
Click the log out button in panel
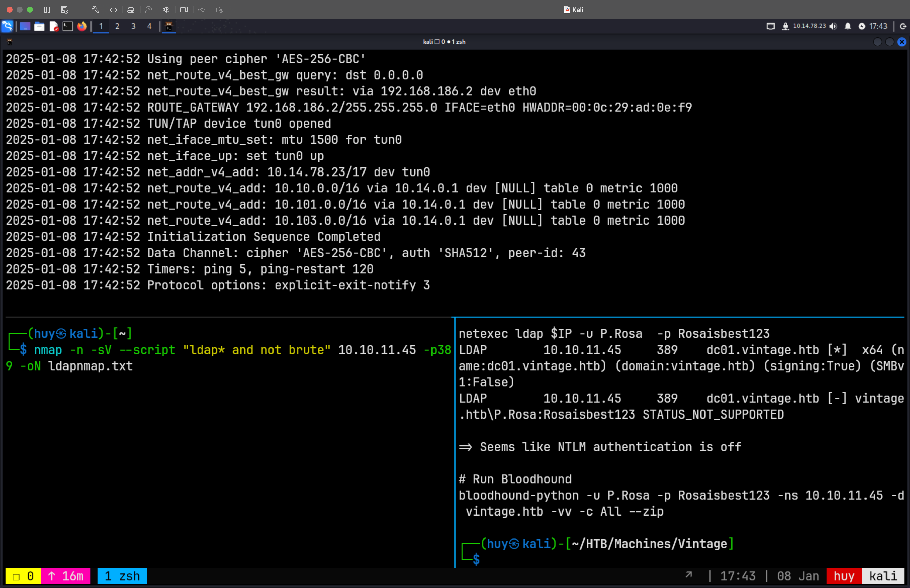click(903, 26)
